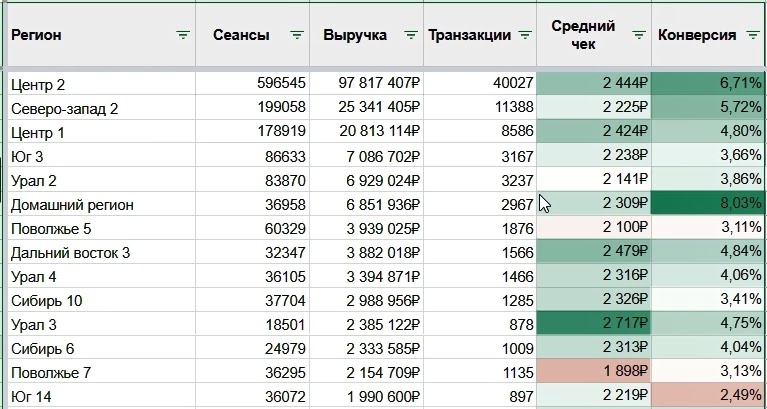The width and height of the screenshot is (767, 409).
Task: Select the Выручка header cell
Action: [366, 35]
